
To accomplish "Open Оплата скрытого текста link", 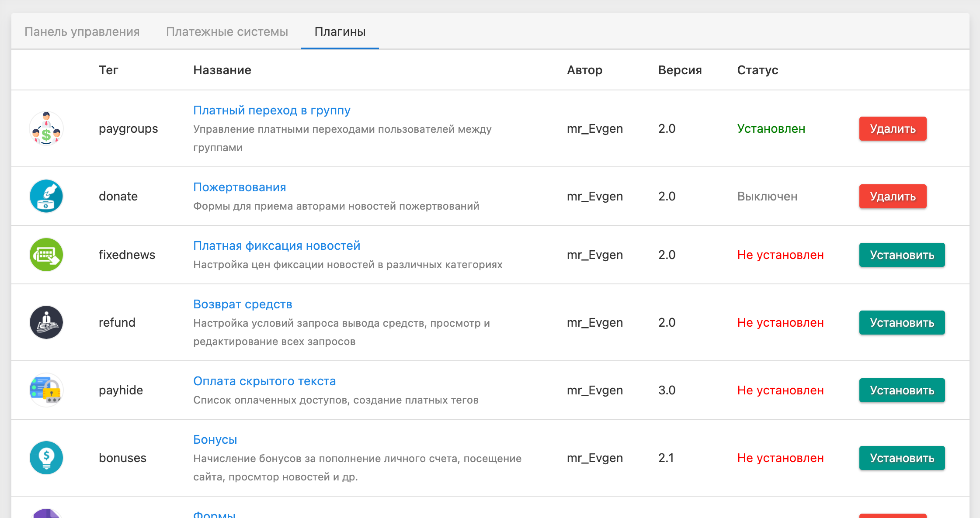I will coord(264,381).
